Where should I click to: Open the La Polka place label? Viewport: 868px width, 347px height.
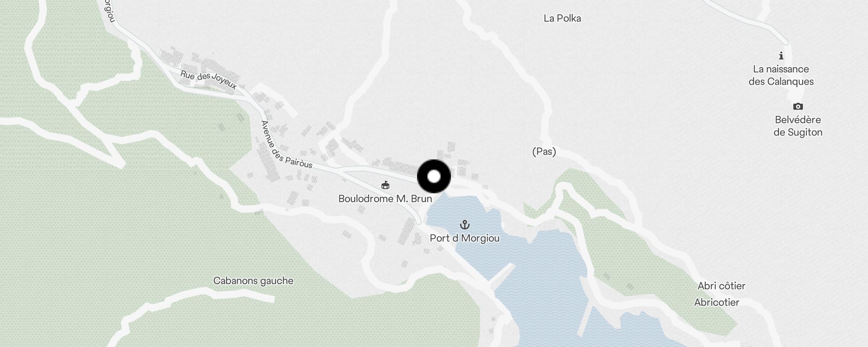(x=562, y=18)
